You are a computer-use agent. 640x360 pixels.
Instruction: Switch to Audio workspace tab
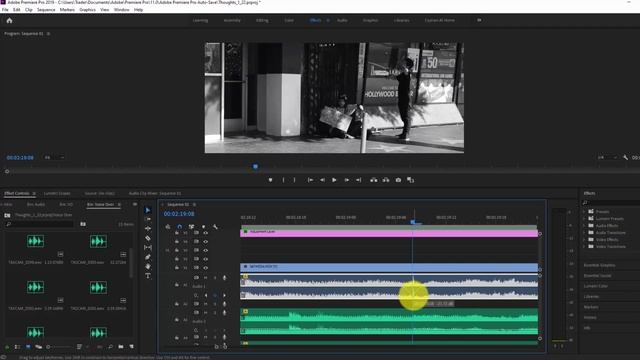point(342,20)
